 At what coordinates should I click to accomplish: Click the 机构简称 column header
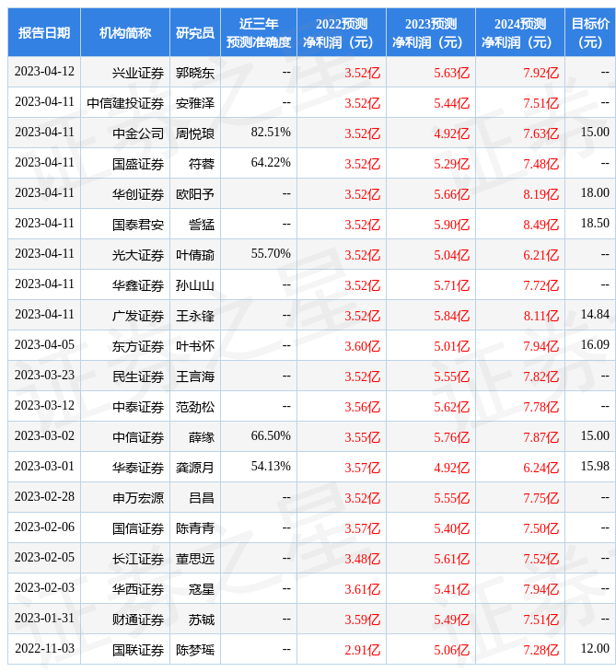[125, 32]
